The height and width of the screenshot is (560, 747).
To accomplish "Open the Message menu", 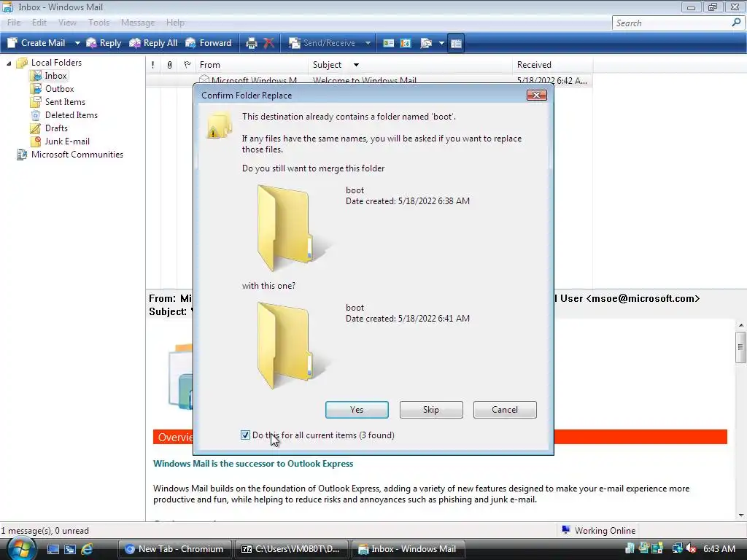I will pos(138,23).
